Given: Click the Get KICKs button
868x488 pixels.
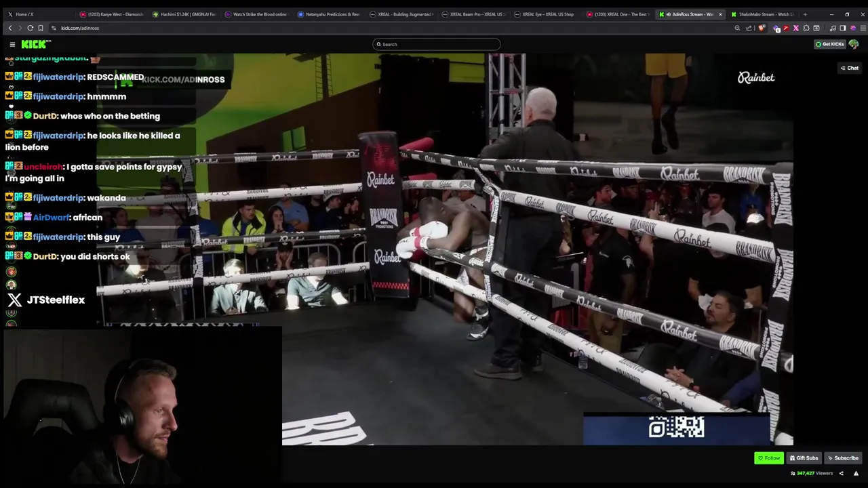Looking at the screenshot, I should [x=830, y=44].
